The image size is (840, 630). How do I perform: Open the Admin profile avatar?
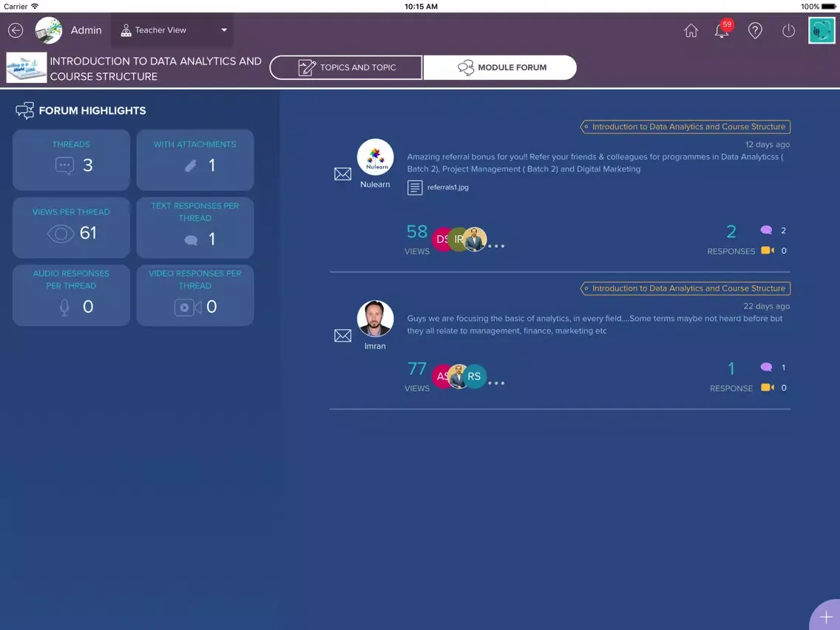pyautogui.click(x=49, y=30)
